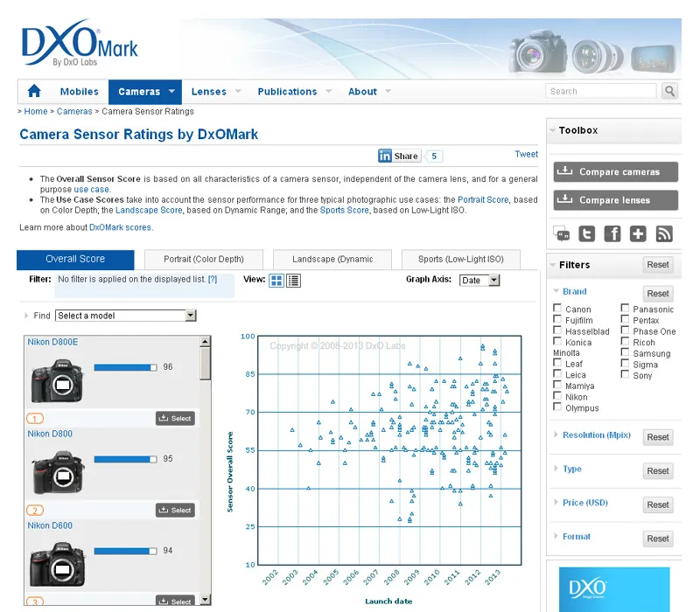Check the Canon brand filter

(557, 308)
